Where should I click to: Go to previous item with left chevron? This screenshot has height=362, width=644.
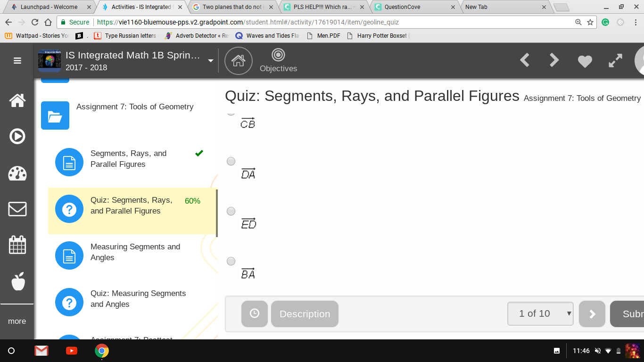tap(525, 60)
